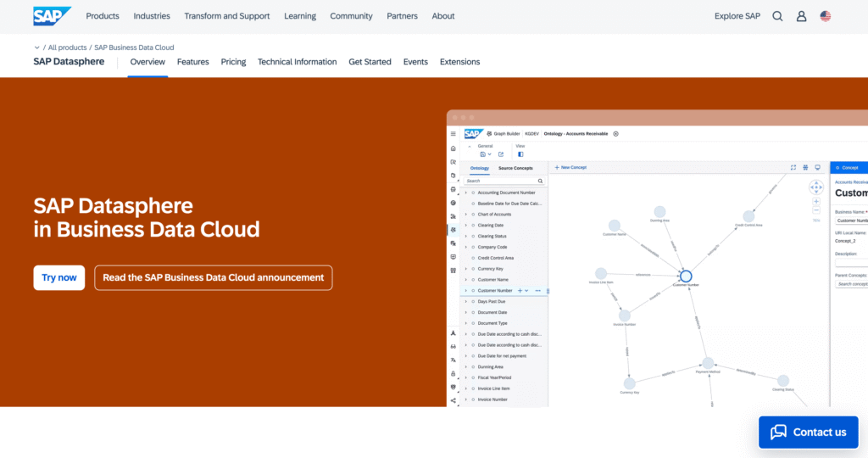
Task: Open the site search magnifier icon
Action: (x=777, y=16)
